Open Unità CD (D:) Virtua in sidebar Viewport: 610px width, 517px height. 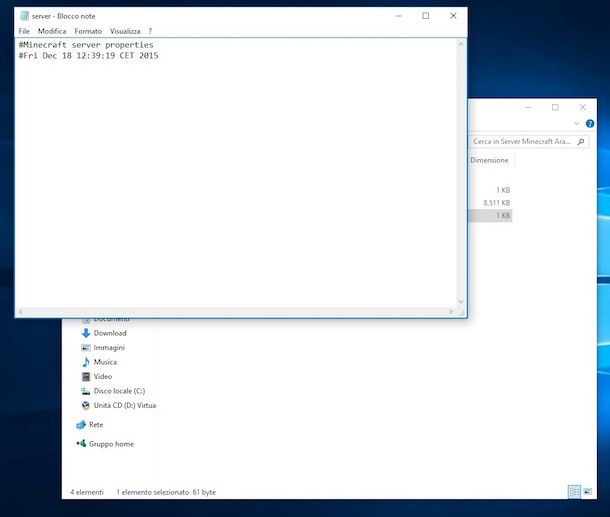coord(125,405)
